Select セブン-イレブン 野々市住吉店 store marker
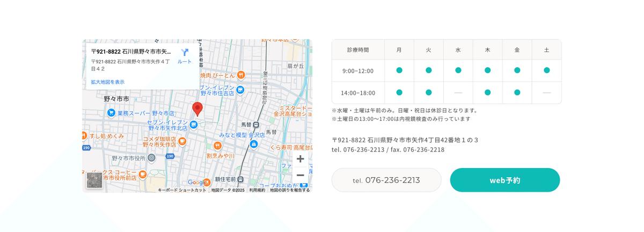 coord(240,90)
